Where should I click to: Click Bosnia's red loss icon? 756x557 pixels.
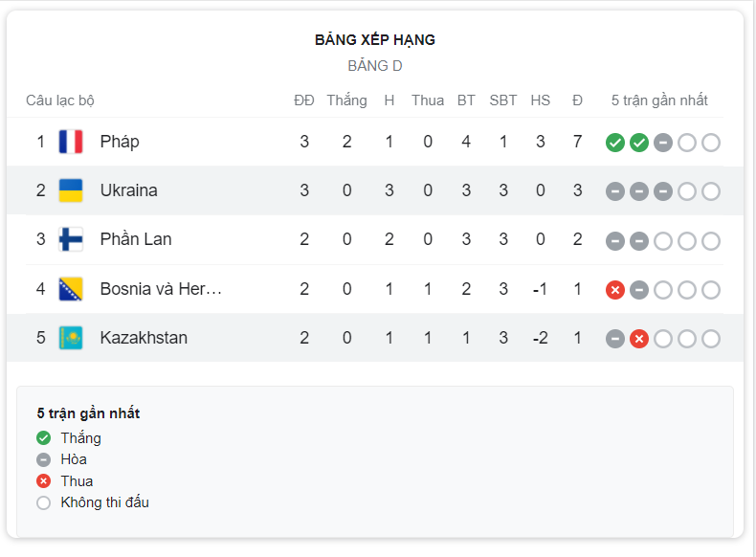pos(614,290)
